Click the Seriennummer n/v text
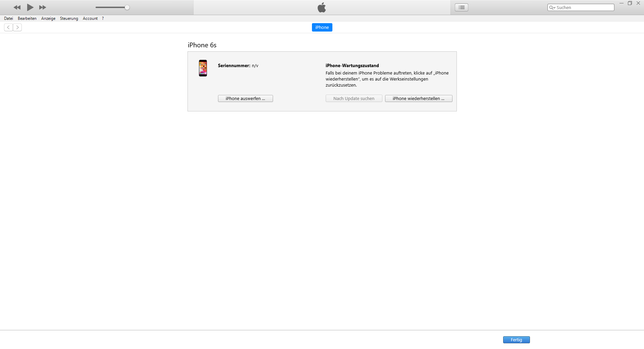The image size is (644, 349). click(x=238, y=66)
